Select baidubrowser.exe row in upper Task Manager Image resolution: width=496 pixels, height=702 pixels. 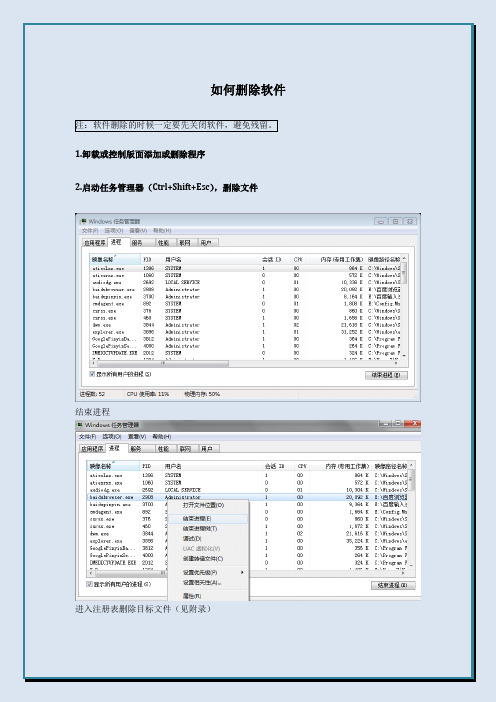[x=245, y=290]
